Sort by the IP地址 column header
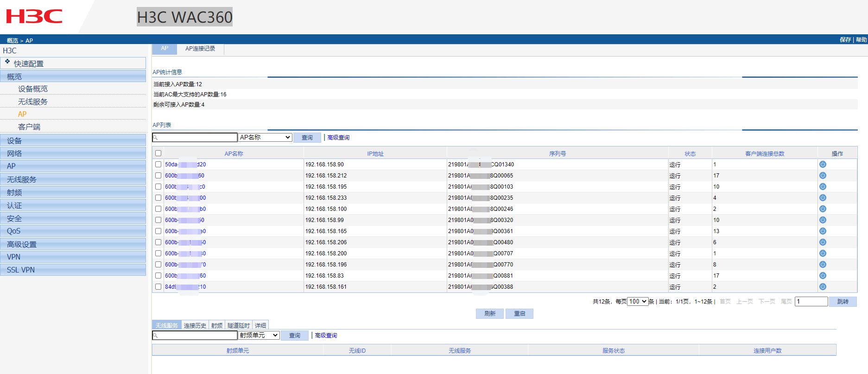This screenshot has width=868, height=374. [x=375, y=154]
